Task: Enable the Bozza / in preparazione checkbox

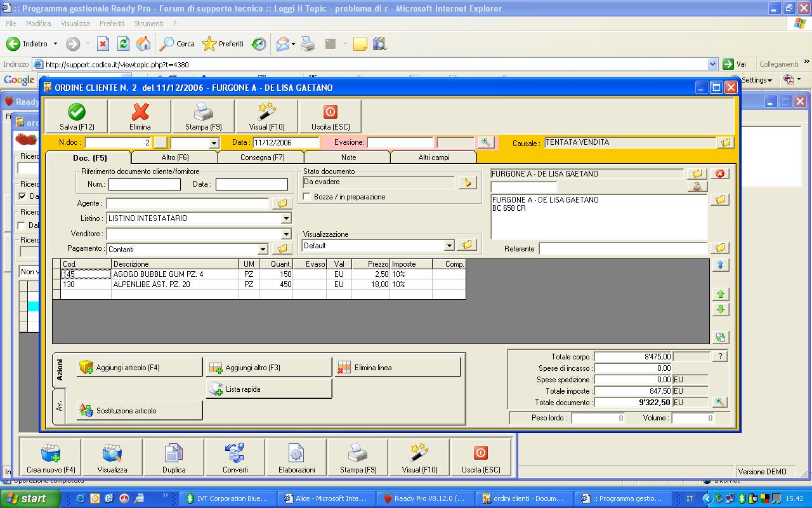Action: pos(308,197)
